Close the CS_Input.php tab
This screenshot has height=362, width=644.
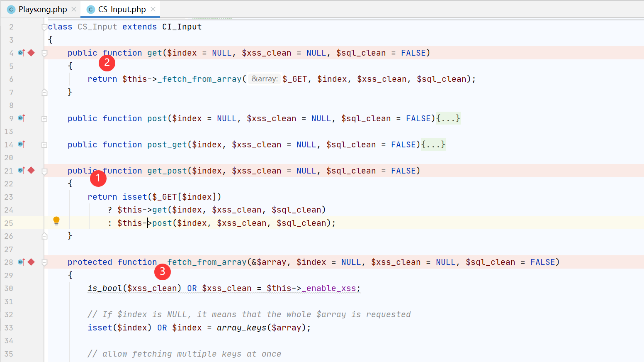[x=153, y=9]
